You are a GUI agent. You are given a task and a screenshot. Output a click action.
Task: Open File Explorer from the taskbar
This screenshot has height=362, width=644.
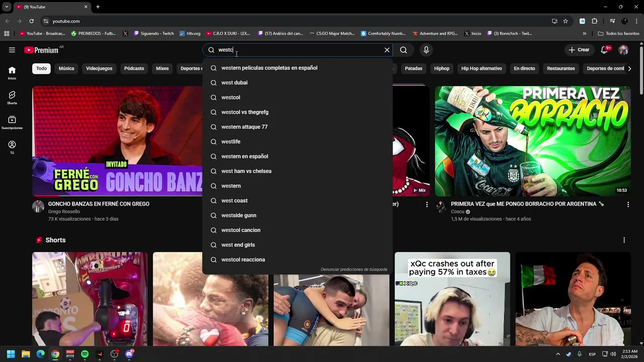(26, 354)
